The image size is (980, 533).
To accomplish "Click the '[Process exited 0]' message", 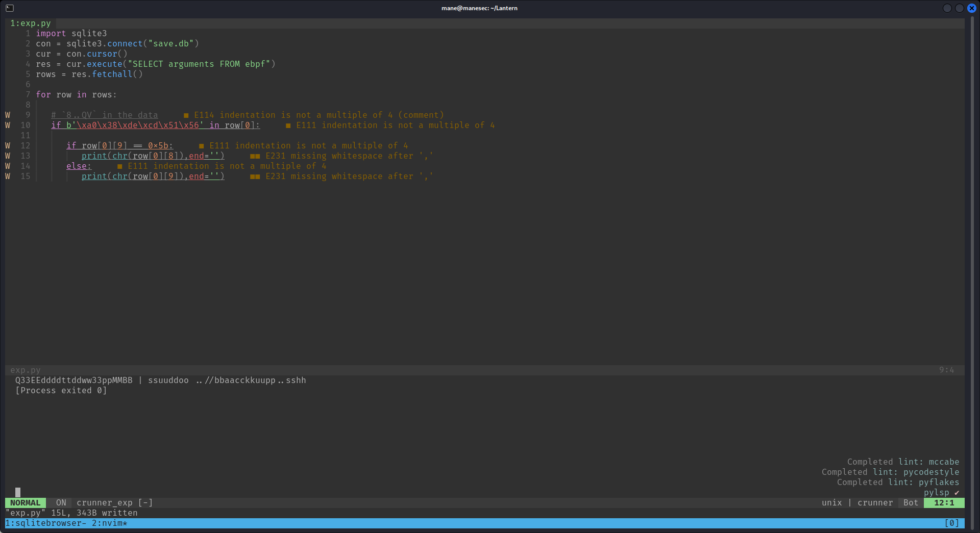I will pos(61,391).
